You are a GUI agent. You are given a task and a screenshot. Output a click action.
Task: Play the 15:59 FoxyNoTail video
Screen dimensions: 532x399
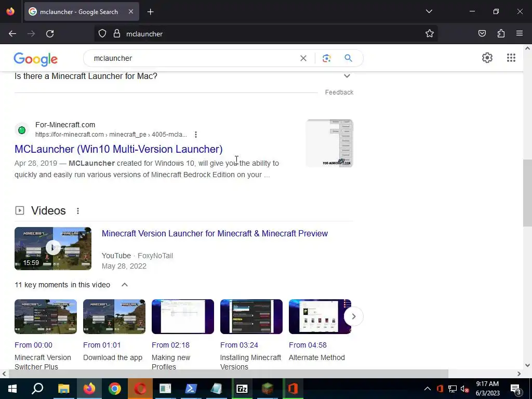(x=53, y=248)
